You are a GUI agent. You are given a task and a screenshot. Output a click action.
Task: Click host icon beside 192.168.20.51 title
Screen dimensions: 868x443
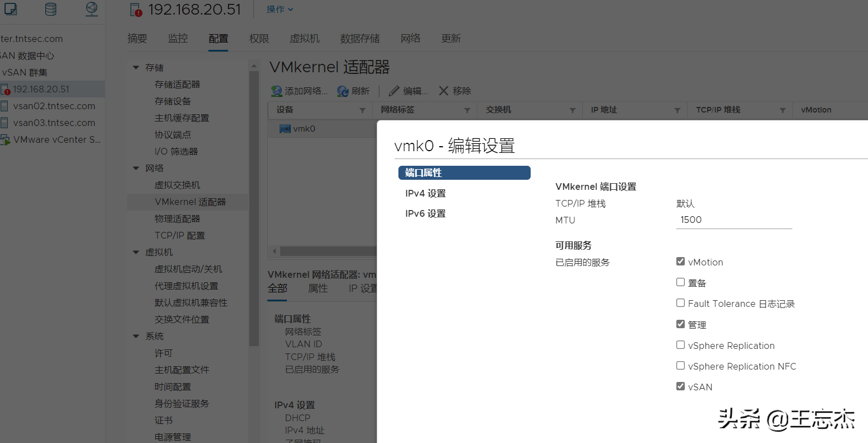click(136, 10)
